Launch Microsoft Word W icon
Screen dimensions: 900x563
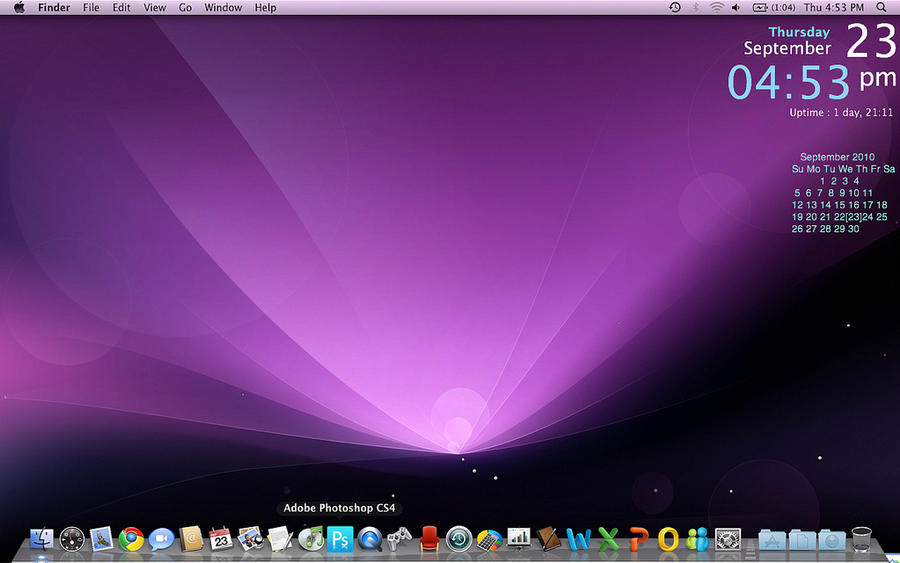coord(579,539)
